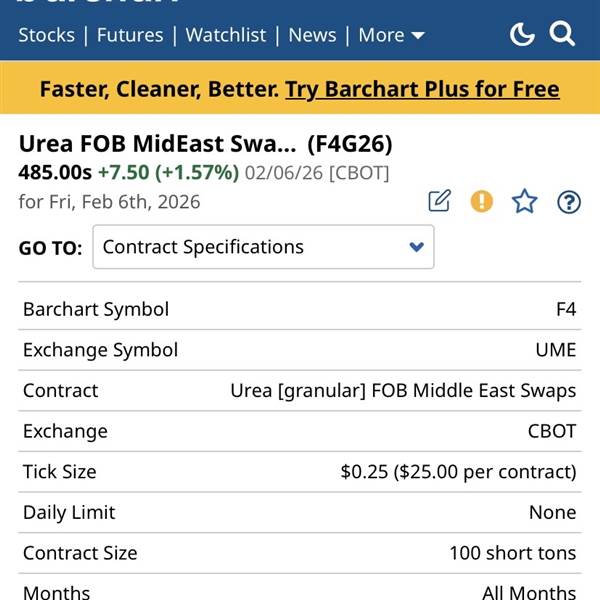Toggle dark mode moon icon
The image size is (600, 600).
(x=522, y=35)
